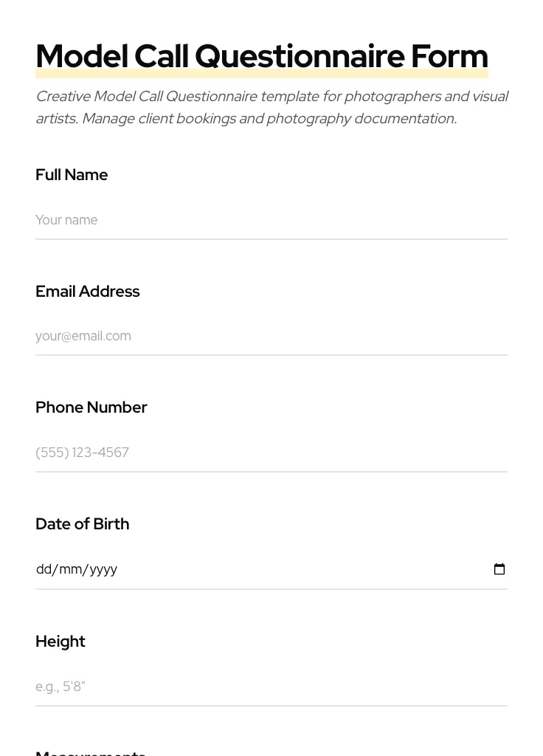Click the italic form description text
Viewport: 543px width, 756px height.
click(271, 107)
